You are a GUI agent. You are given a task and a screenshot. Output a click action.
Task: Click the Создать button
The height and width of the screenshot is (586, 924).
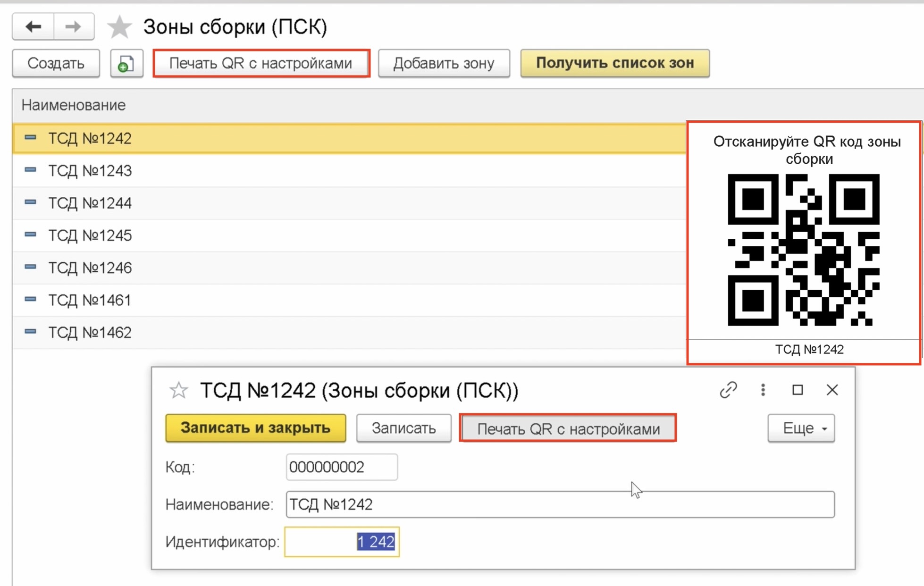pyautogui.click(x=56, y=63)
